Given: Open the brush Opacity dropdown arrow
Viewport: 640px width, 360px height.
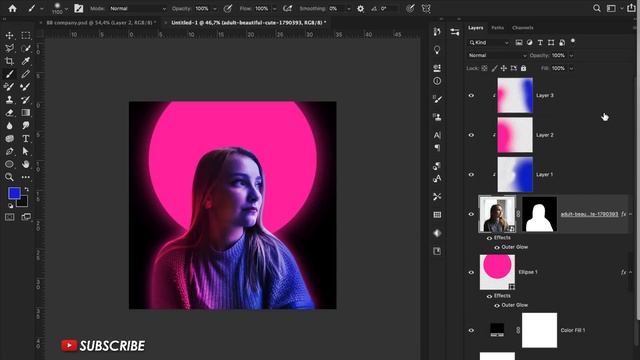Looking at the screenshot, I should [215, 9].
